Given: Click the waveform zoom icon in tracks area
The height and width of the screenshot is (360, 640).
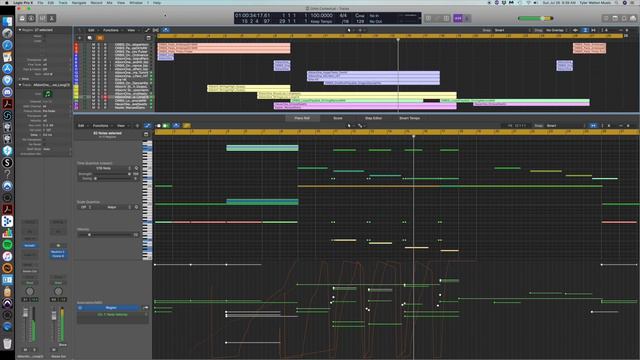Looking at the screenshot, I should click(575, 30).
